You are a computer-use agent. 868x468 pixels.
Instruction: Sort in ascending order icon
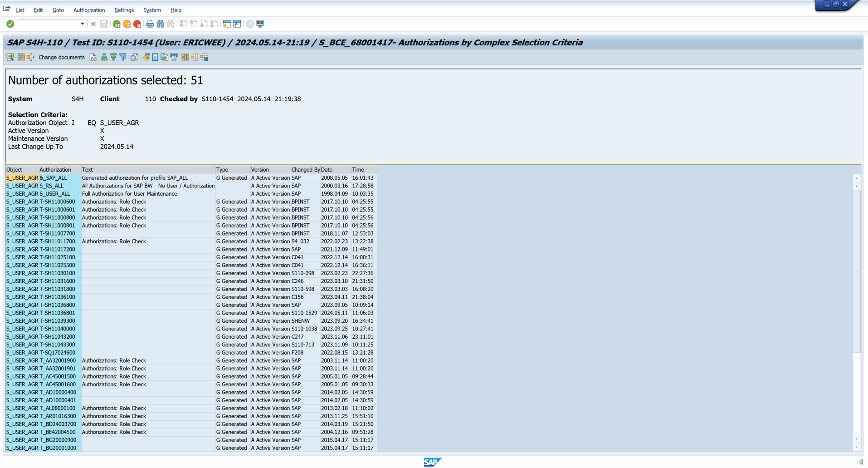point(104,57)
